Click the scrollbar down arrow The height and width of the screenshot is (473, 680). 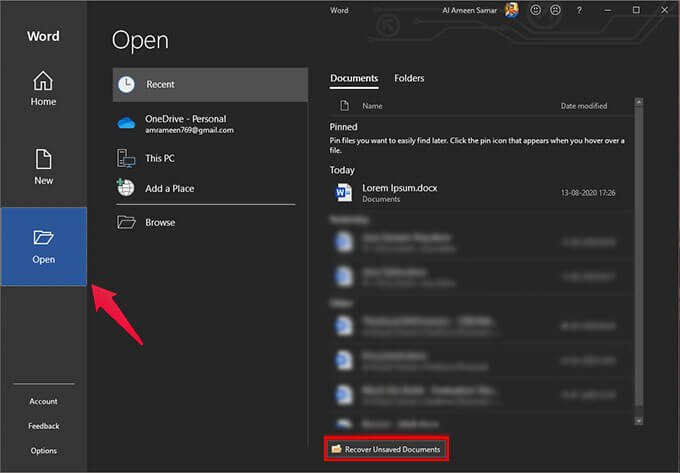coord(638,421)
